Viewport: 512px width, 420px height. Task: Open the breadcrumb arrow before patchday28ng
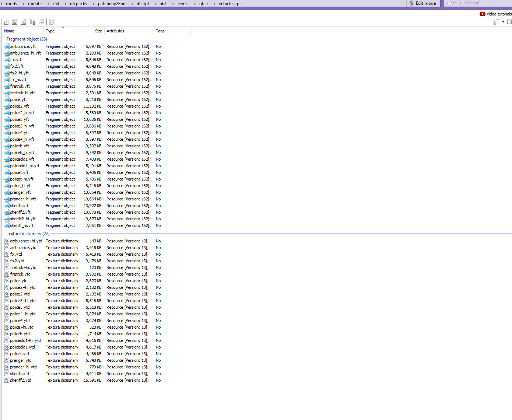click(x=94, y=4)
